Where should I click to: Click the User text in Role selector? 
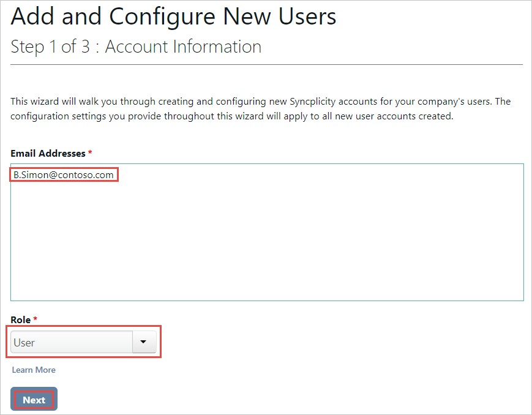(24, 343)
